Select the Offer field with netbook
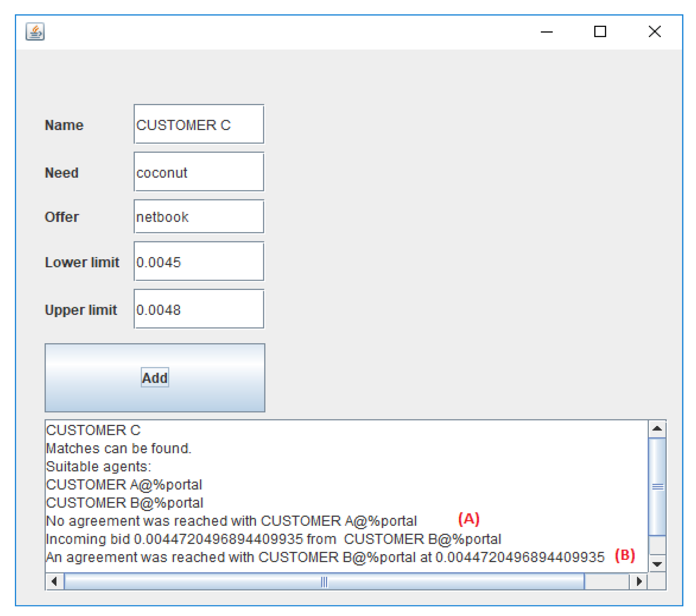The height and width of the screenshot is (616, 696). click(x=199, y=217)
